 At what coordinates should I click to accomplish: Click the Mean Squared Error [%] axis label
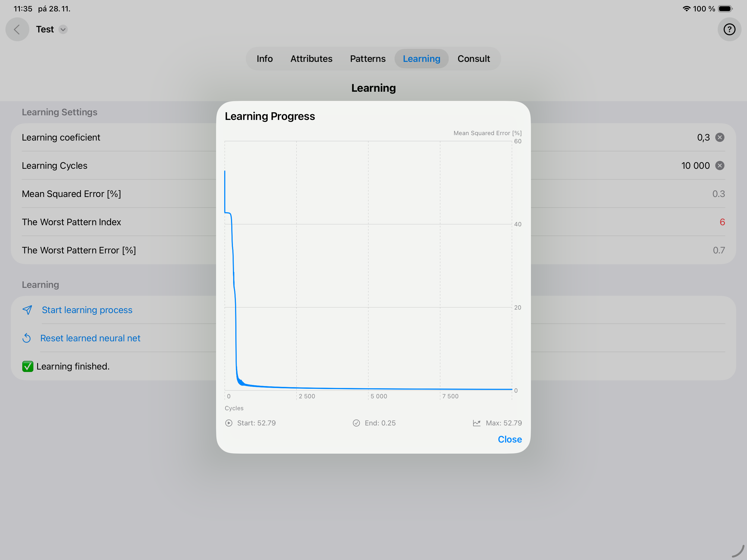click(x=487, y=133)
